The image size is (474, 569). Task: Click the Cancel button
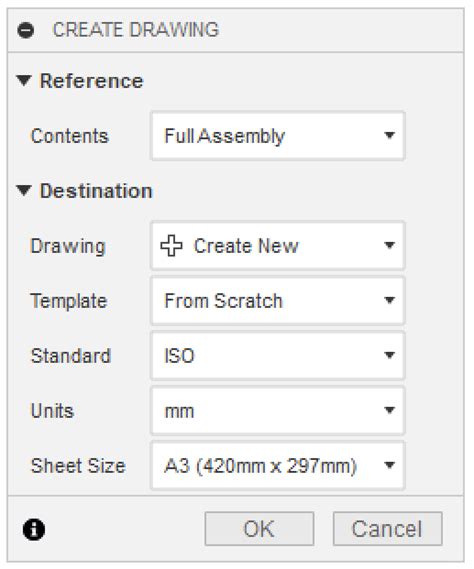click(388, 529)
